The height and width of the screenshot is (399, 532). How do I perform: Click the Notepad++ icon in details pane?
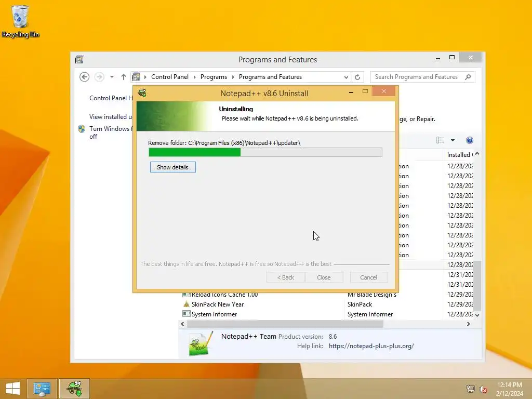pos(201,343)
